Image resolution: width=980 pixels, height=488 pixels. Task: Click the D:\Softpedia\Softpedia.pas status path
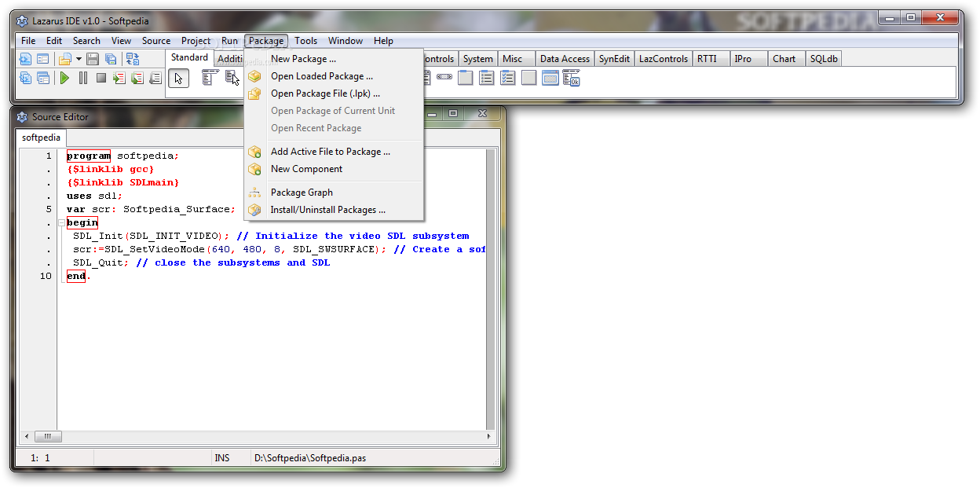pos(310,457)
